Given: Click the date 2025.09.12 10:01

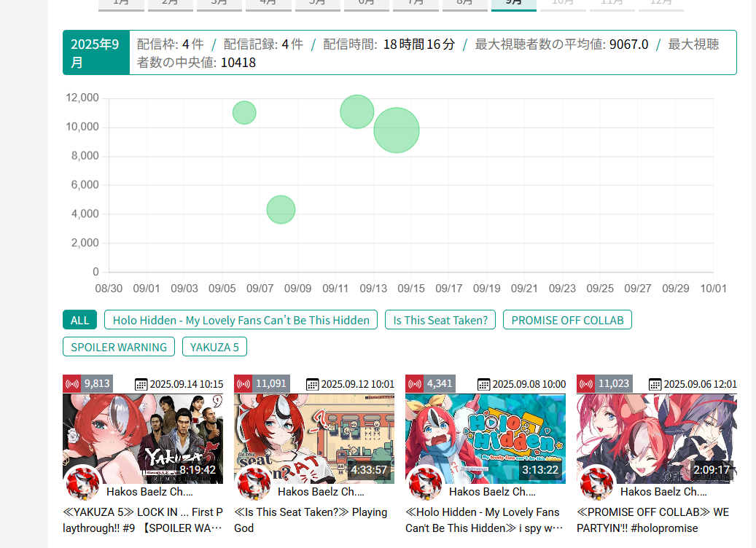Looking at the screenshot, I should (x=358, y=384).
